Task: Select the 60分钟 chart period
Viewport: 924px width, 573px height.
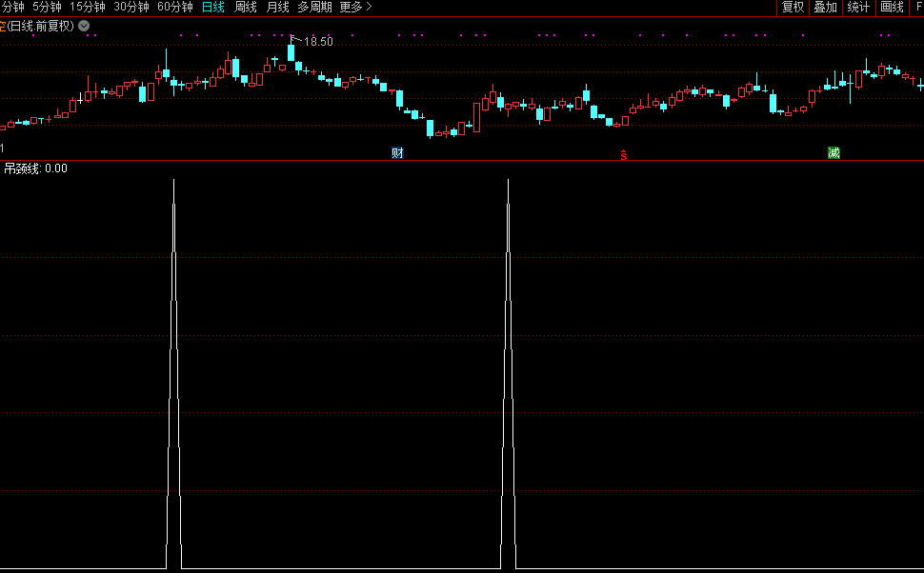Action: coord(175,8)
